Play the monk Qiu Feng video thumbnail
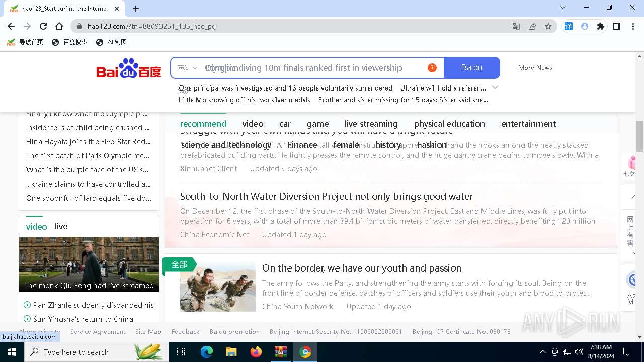The image size is (644, 362). coord(89,264)
